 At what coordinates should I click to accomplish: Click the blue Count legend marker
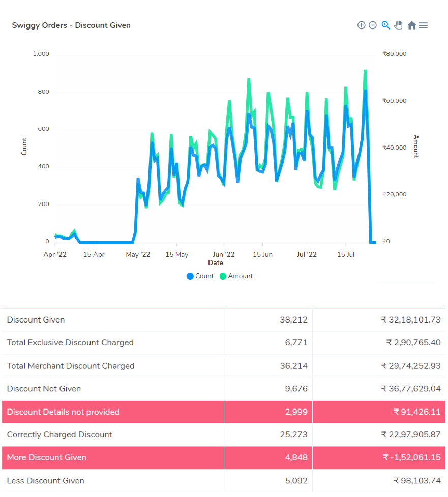tap(190, 276)
